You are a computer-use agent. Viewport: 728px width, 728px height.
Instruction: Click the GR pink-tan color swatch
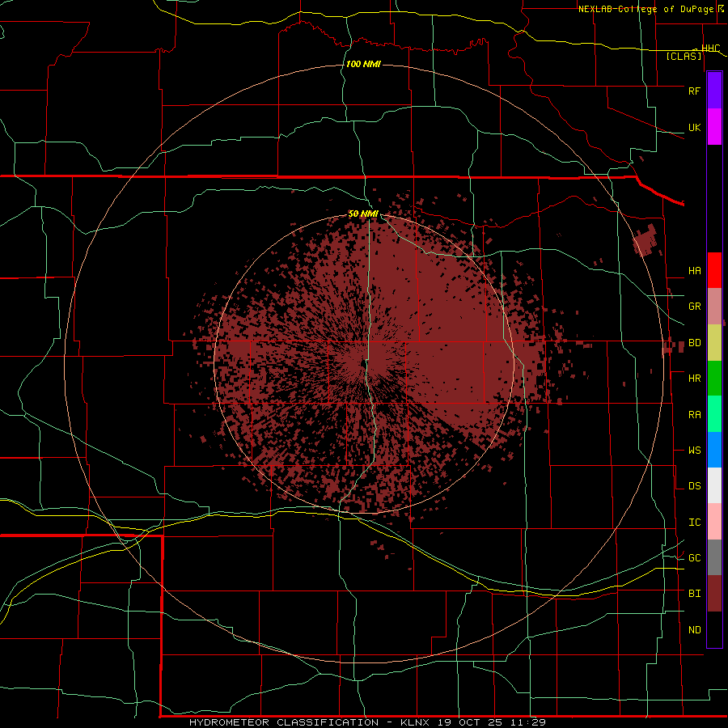click(x=714, y=307)
